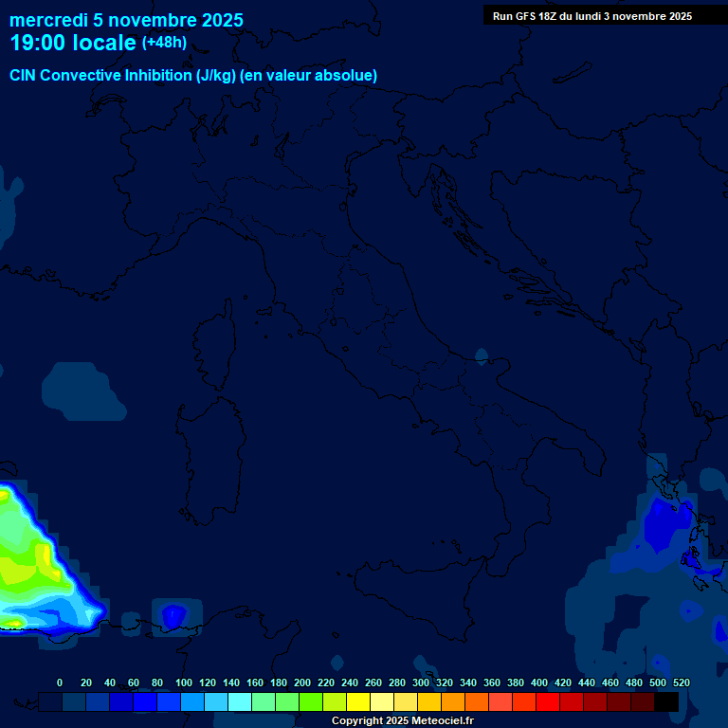
Task: Open the Copyright 2025 Meteociel.fr link
Action: 402,721
